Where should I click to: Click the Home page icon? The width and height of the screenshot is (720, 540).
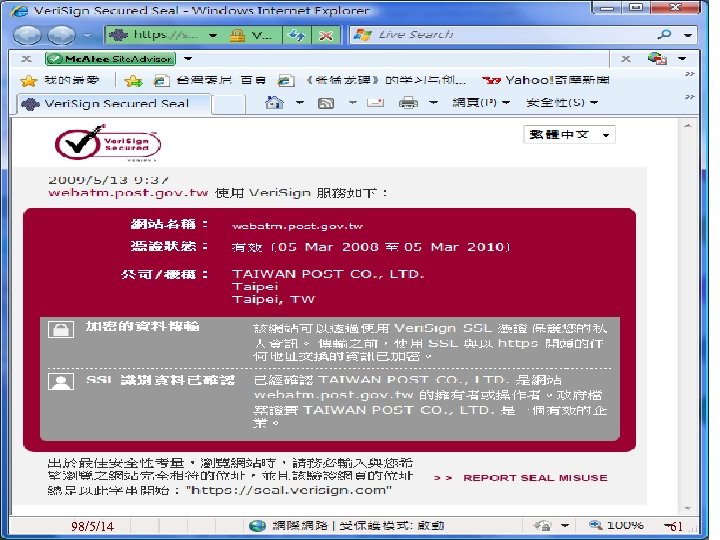click(x=274, y=102)
